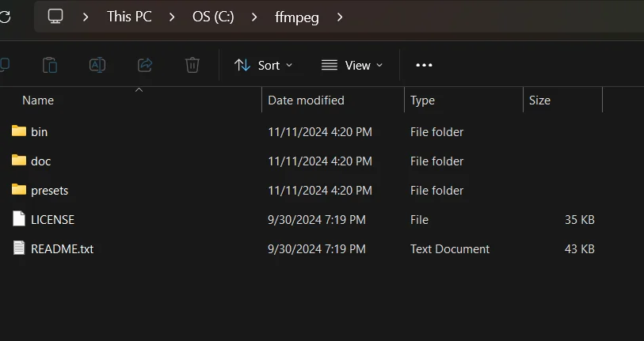The height and width of the screenshot is (341, 644).
Task: Open the three-dots See more menu
Action: tap(424, 65)
